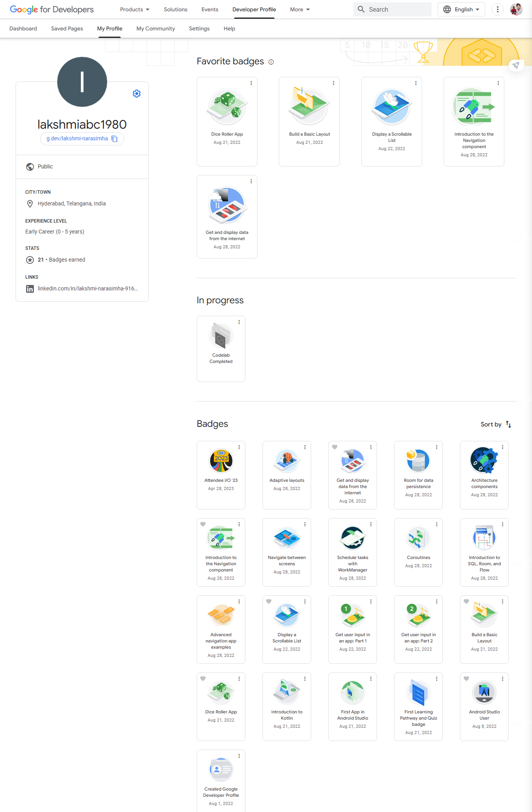Toggle heart on Build a Basic Layout badge
The height and width of the screenshot is (812, 532).
[x=466, y=601]
